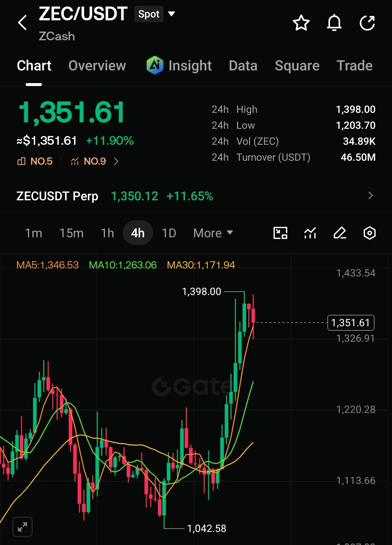Tap the 1,220.28 price axis label
The image size is (392, 545).
[x=356, y=409]
